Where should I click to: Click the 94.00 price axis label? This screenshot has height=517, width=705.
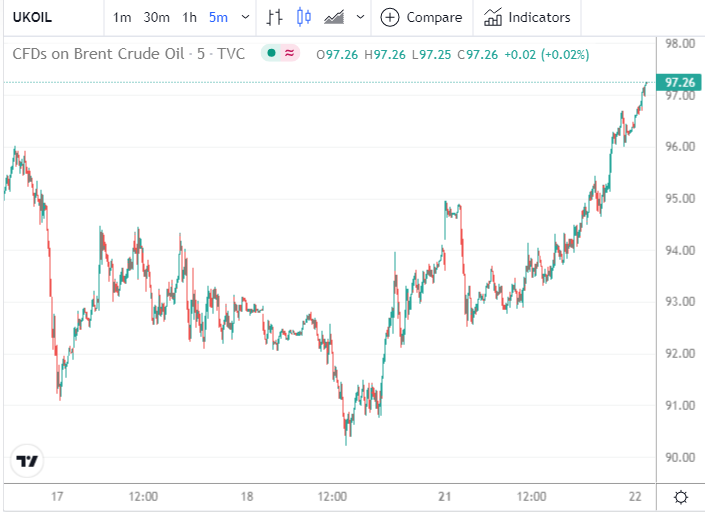[x=680, y=250]
